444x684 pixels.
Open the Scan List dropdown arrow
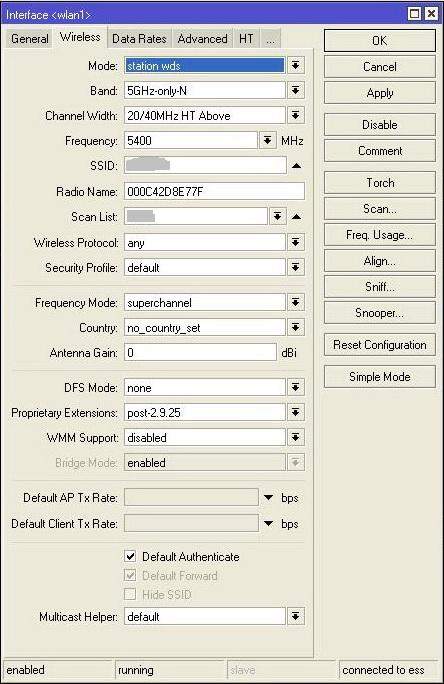tap(277, 216)
